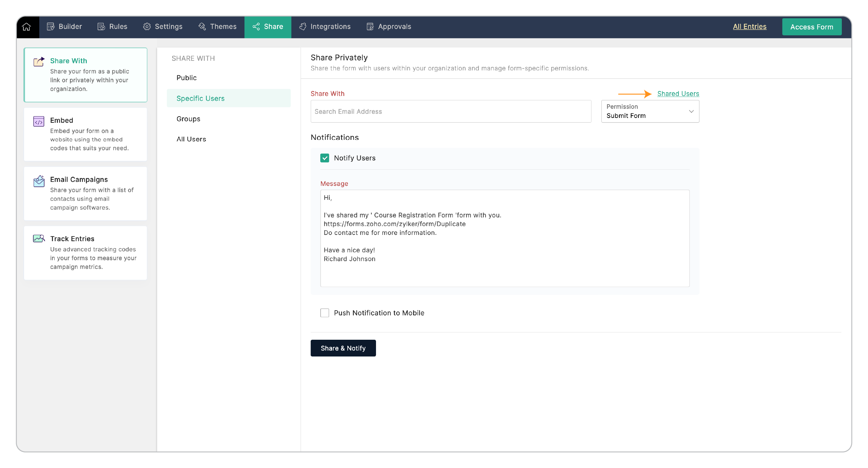Expand the Permission Submit Form dropdown
This screenshot has height=468, width=868.
(x=650, y=111)
